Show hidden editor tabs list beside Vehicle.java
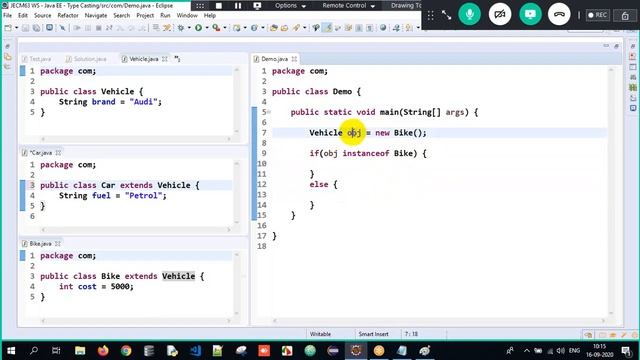This screenshot has width=640, height=360. click(x=177, y=59)
